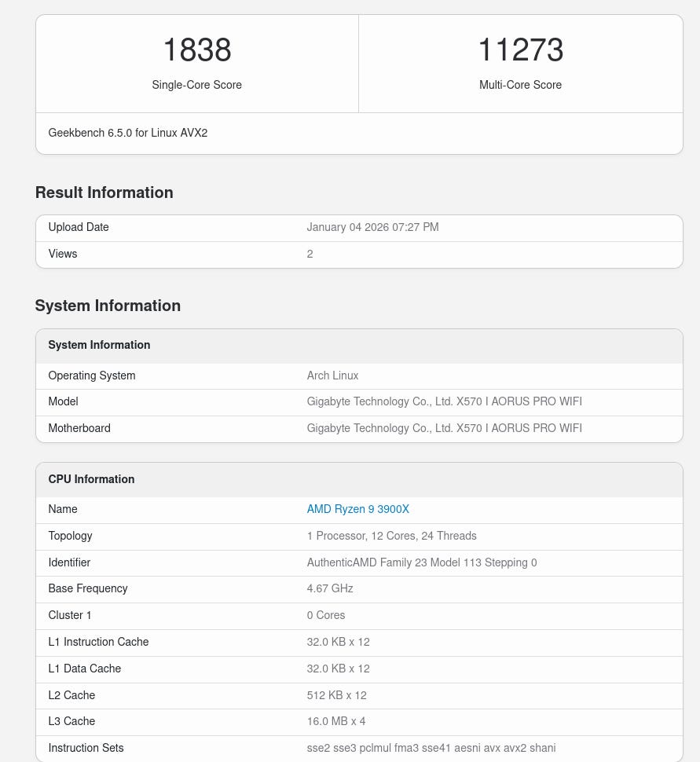Select the Arch Linux value
This screenshot has width=700, height=762.
(x=332, y=376)
